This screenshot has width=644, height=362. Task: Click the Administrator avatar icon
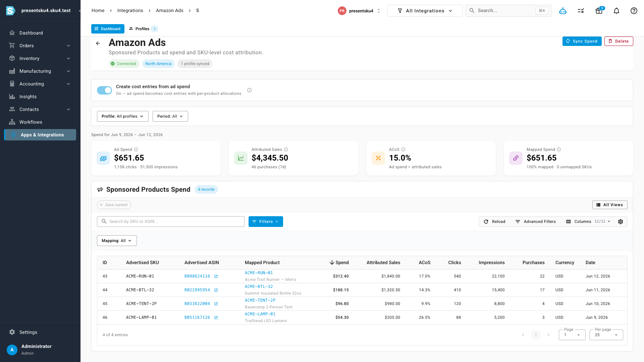click(x=12, y=350)
